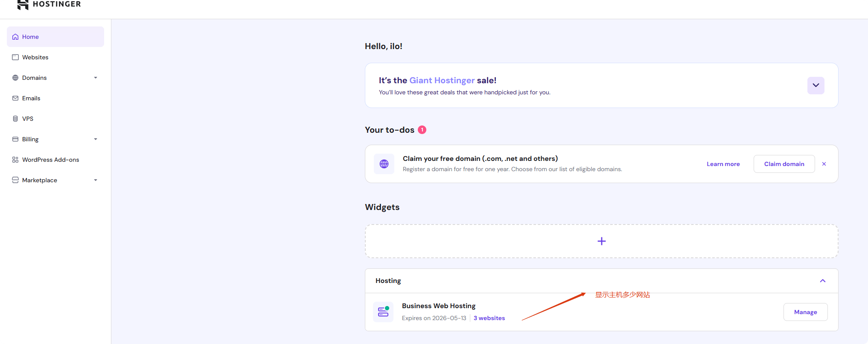Open Billing sidebar section

(55, 139)
